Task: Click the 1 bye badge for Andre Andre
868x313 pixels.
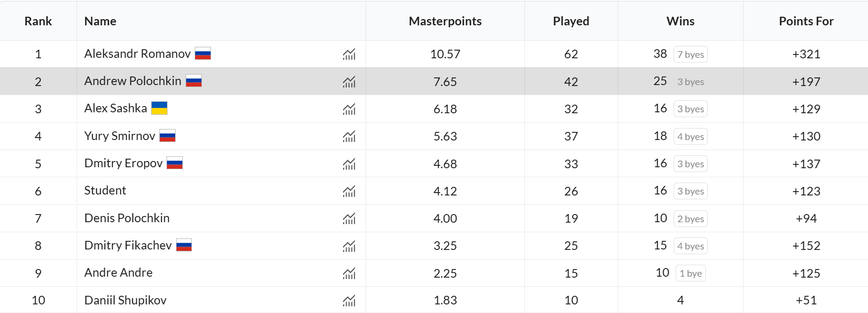Action: coord(690,273)
